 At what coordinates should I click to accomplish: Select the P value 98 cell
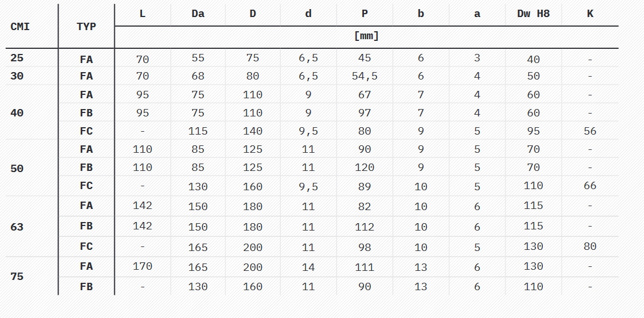(365, 247)
